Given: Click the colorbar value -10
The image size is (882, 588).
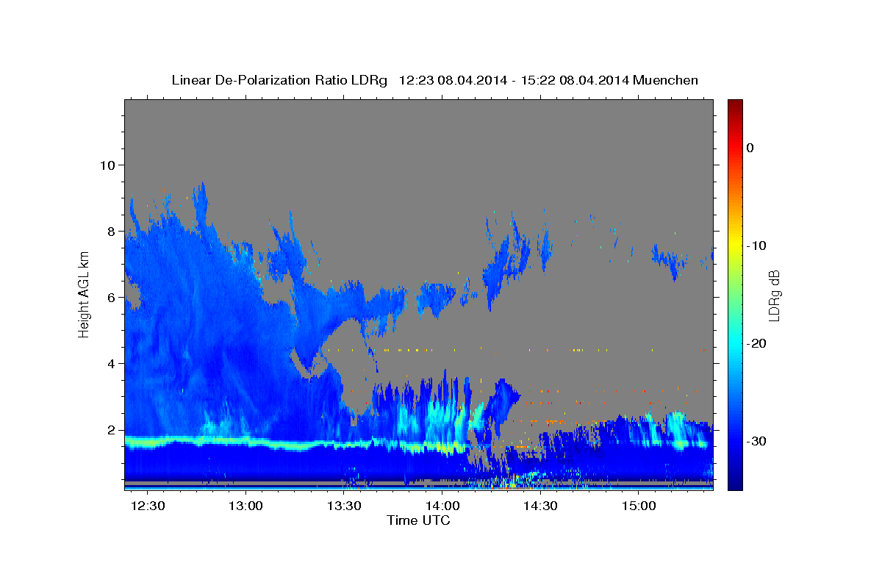Looking at the screenshot, I should 756,245.
